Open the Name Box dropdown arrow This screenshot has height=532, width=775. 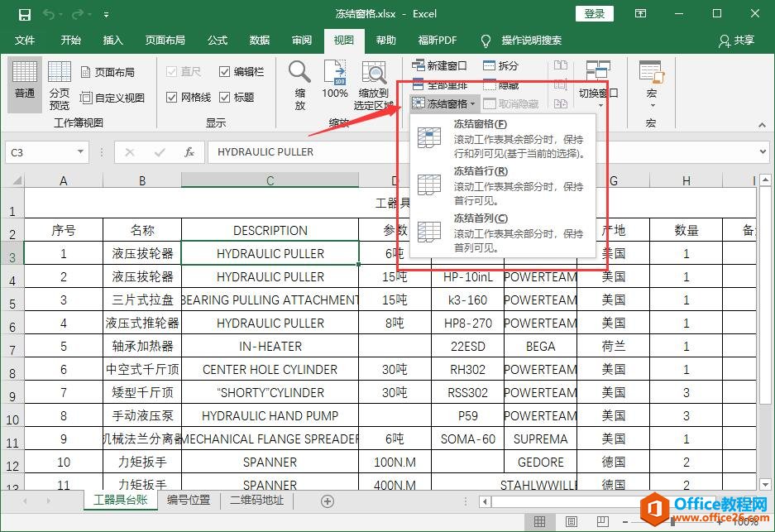(x=80, y=151)
